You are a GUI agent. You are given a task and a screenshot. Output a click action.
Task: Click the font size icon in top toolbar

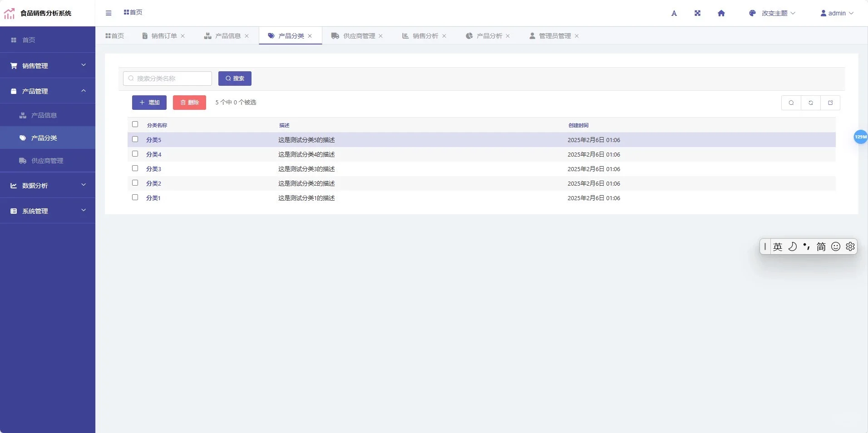click(x=674, y=13)
